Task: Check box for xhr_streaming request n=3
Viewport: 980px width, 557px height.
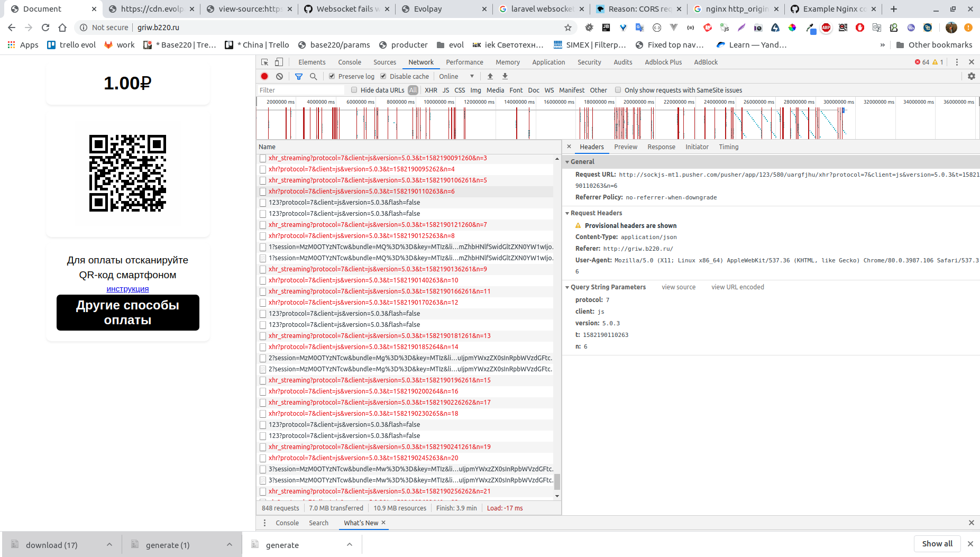Action: pyautogui.click(x=263, y=158)
